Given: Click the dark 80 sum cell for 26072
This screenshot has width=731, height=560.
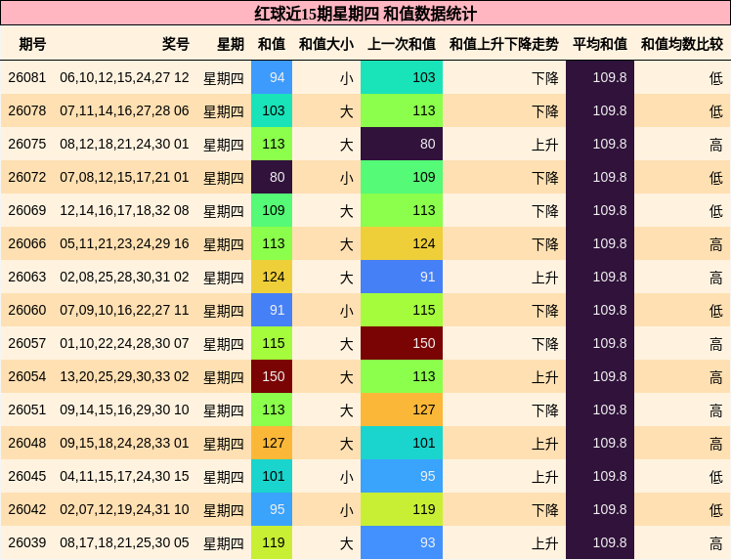Looking at the screenshot, I should (272, 177).
